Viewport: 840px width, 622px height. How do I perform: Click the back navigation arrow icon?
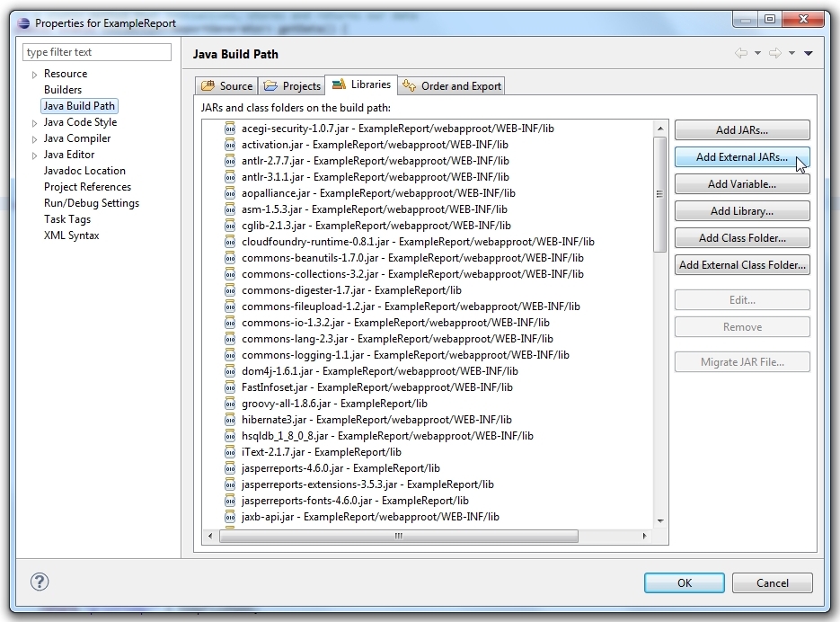(x=741, y=53)
